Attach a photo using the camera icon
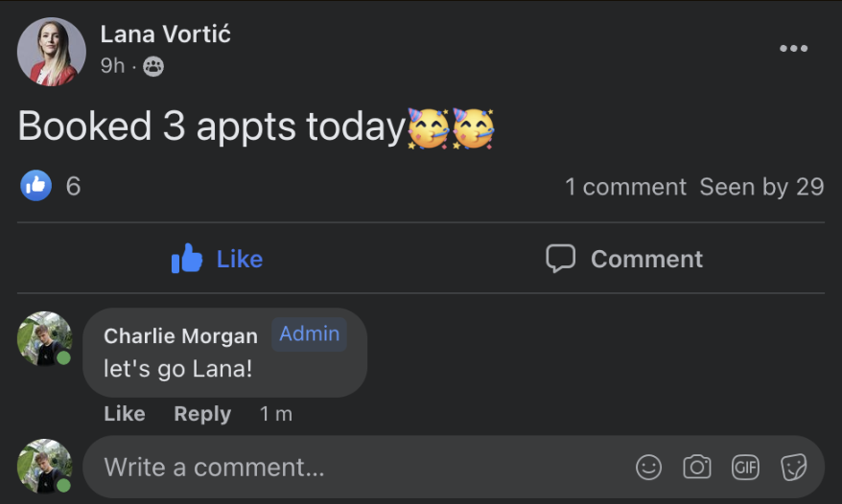 (x=697, y=467)
